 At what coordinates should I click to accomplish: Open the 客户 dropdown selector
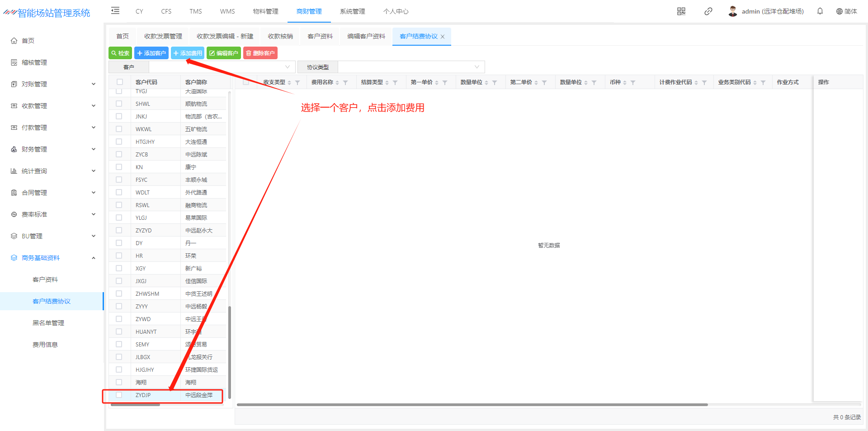point(222,67)
